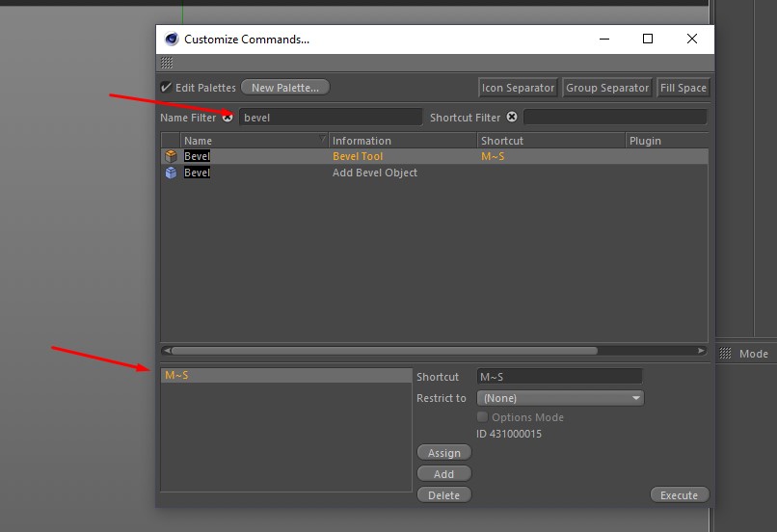The image size is (777, 532).
Task: Click the right scroll arrow of the command list
Action: pos(701,351)
